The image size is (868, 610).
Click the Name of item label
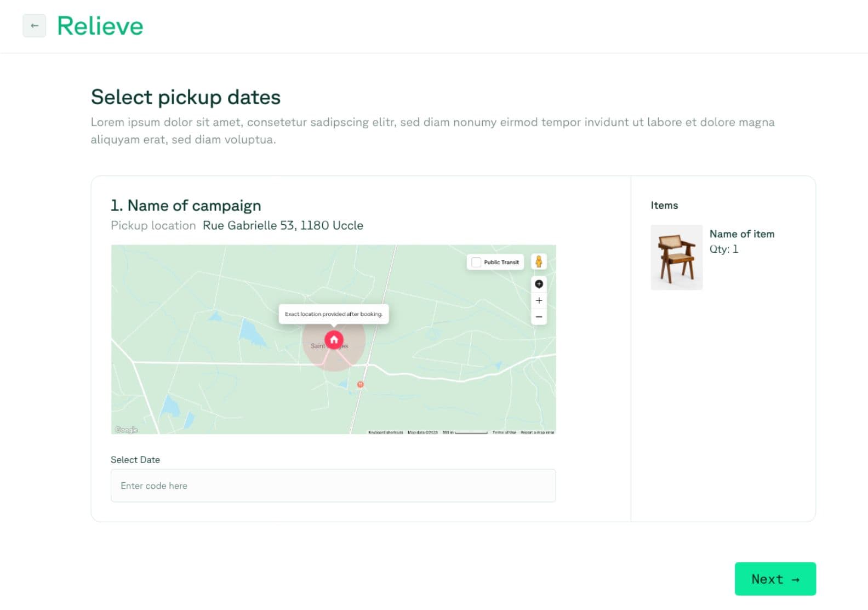(742, 234)
